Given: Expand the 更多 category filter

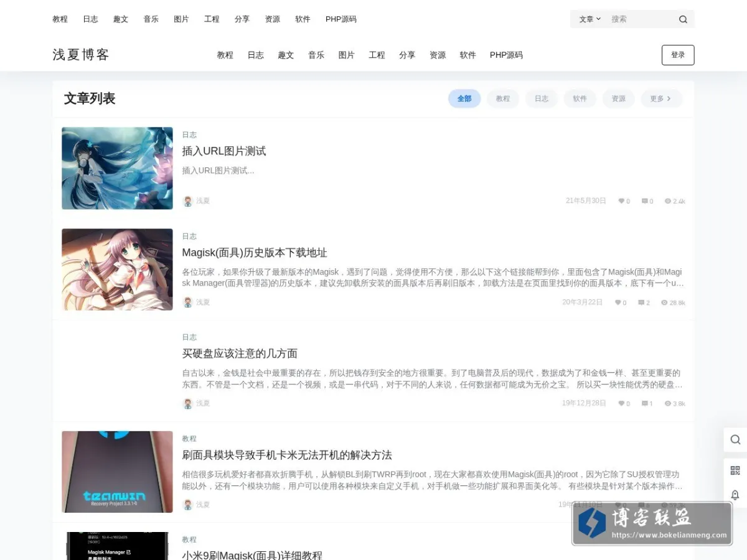Looking at the screenshot, I should click(661, 98).
